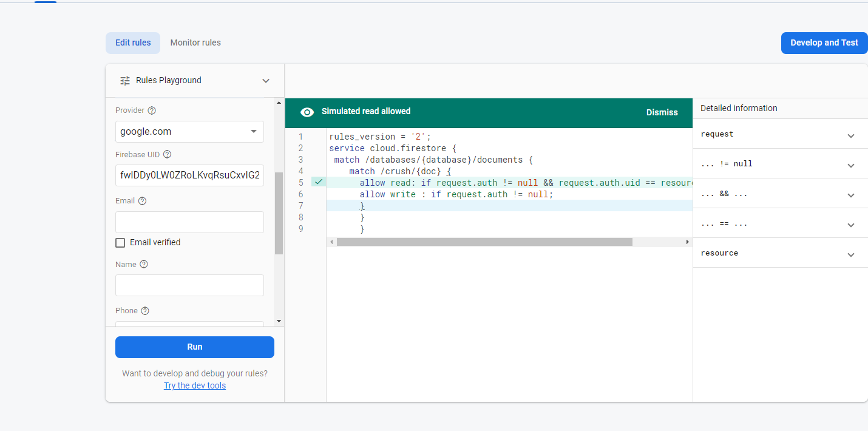Expand the '... != null' details row
This screenshot has height=431, width=868.
click(780, 164)
